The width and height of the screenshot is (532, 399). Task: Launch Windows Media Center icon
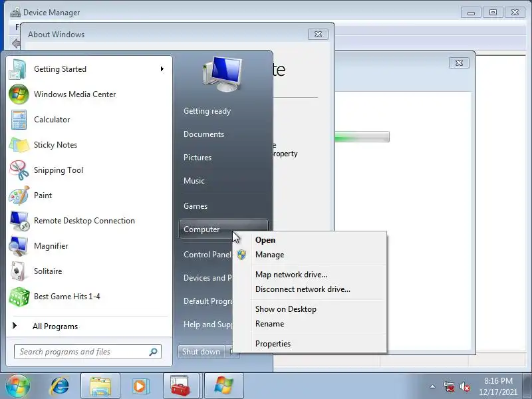(x=19, y=94)
